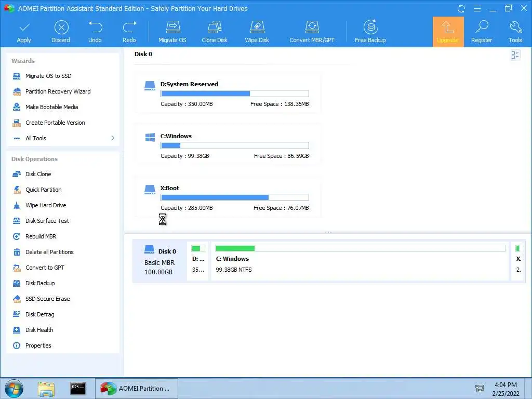Click the SSD Secure Erase icon
The image size is (532, 399).
(17, 299)
